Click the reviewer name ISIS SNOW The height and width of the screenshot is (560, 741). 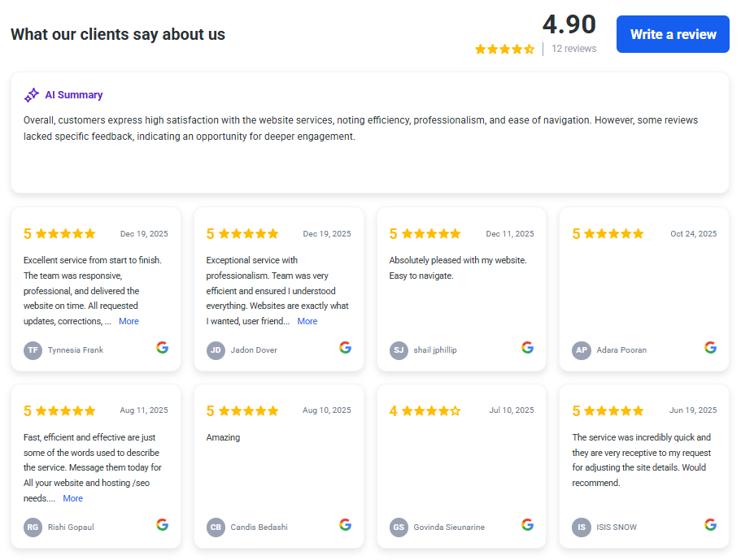(617, 527)
